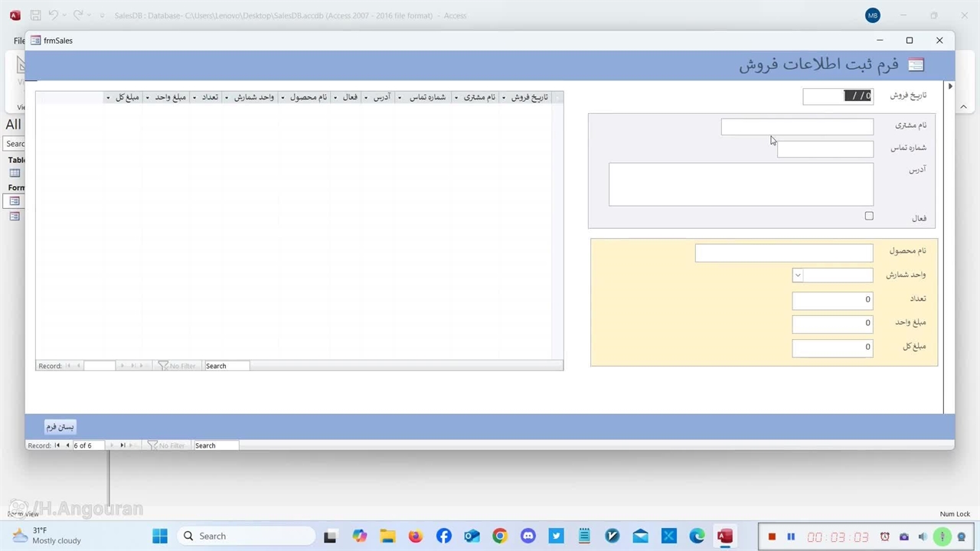
Task: Open تاریخ فروش column filter dropdown in datasheet
Action: 504,98
